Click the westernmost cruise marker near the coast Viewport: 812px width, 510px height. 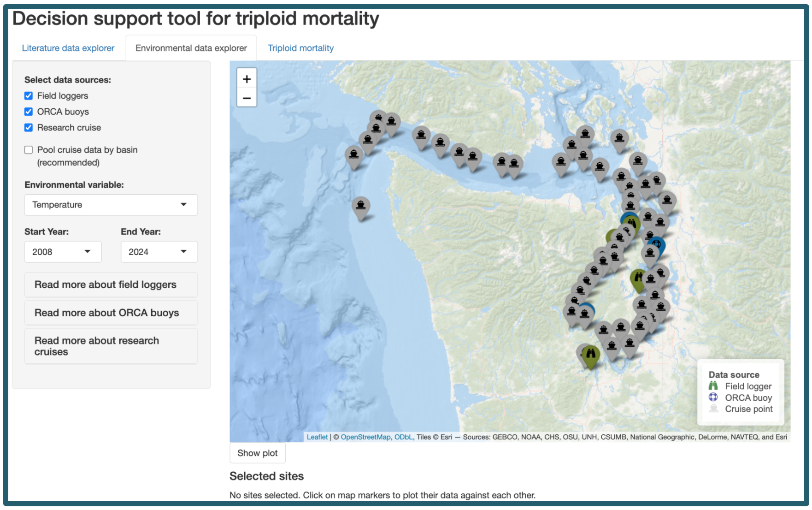pos(353,154)
